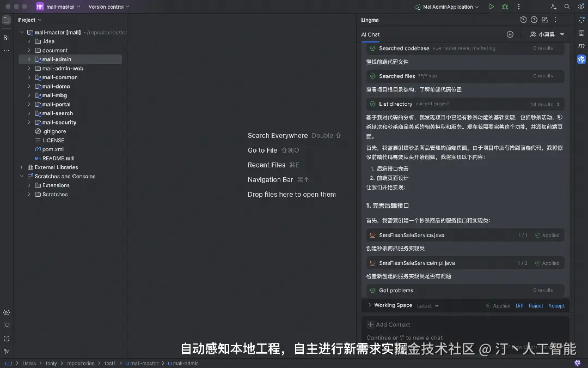
Task: Open Lingma chat history icon
Action: pyautogui.click(x=523, y=20)
